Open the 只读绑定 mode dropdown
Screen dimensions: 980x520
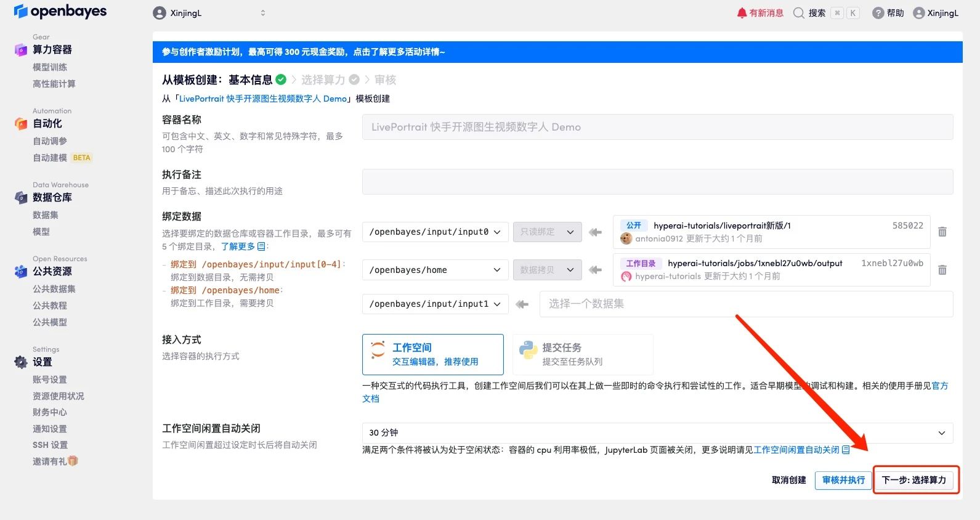(547, 232)
